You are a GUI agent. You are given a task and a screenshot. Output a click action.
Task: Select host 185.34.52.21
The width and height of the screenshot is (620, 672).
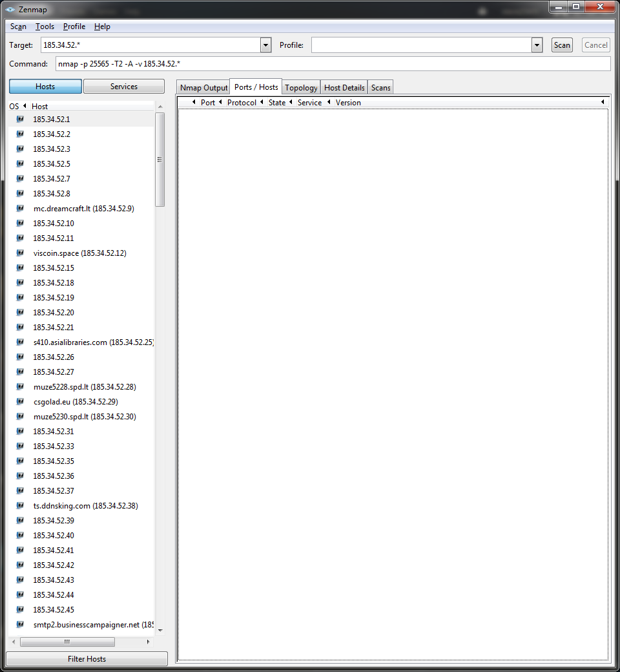[x=54, y=327]
